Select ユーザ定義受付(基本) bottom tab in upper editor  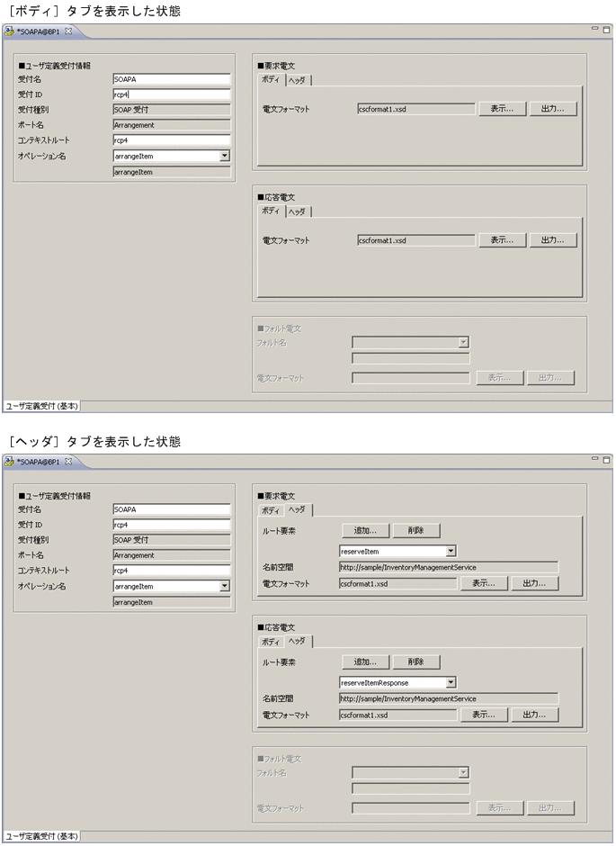41,406
